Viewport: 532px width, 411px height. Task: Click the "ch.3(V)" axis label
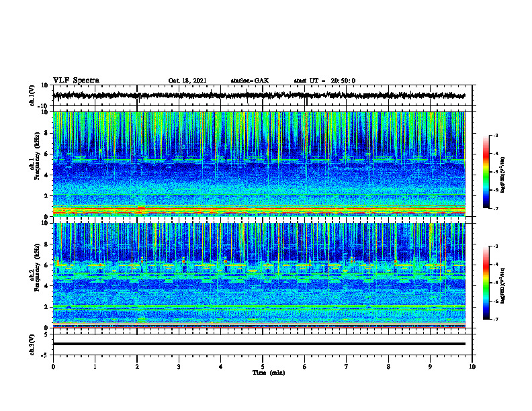32,345
